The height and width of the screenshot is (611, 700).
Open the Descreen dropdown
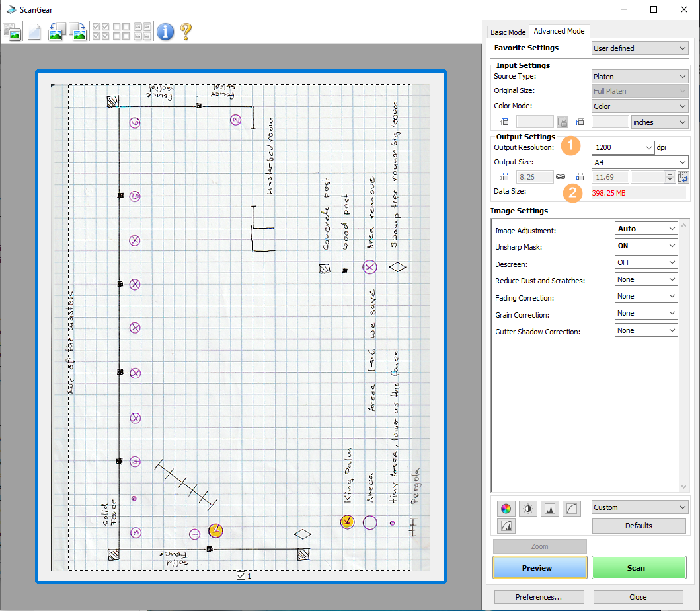(646, 262)
